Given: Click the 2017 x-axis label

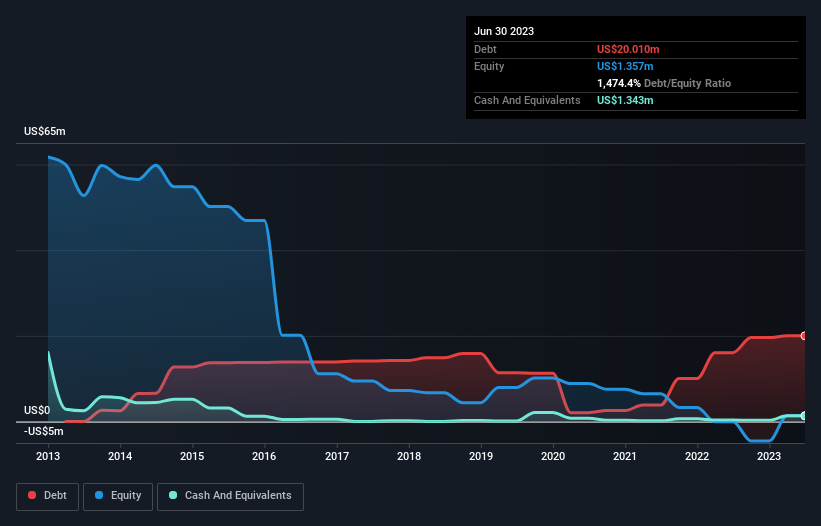Looking at the screenshot, I should [337, 456].
